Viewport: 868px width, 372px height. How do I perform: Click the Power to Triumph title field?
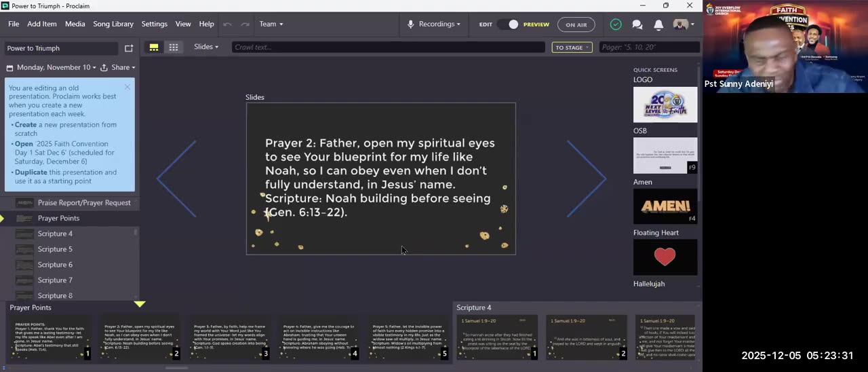click(x=61, y=48)
